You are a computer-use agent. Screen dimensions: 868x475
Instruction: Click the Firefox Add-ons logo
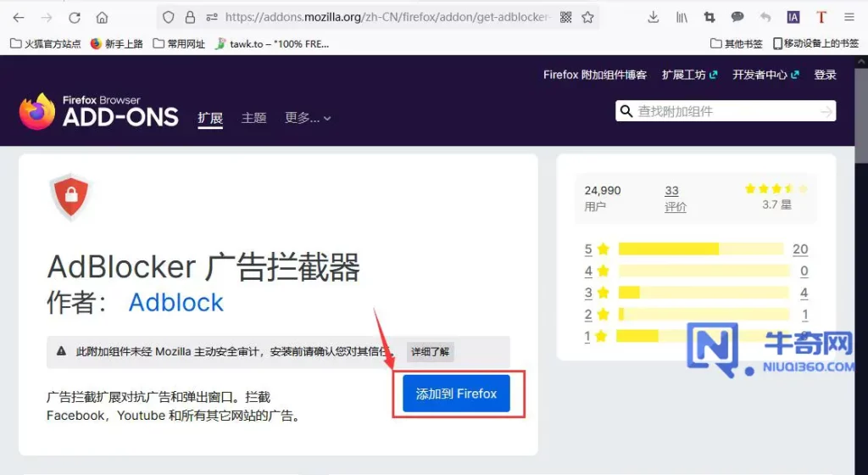98,111
